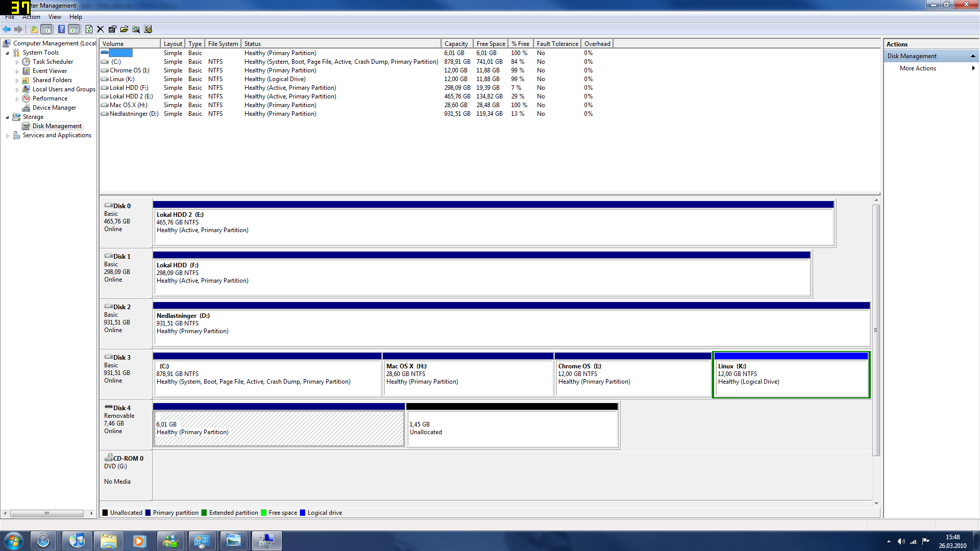Toggle the Show/Hide Action Pane button
The image size is (980, 551).
coord(74,29)
